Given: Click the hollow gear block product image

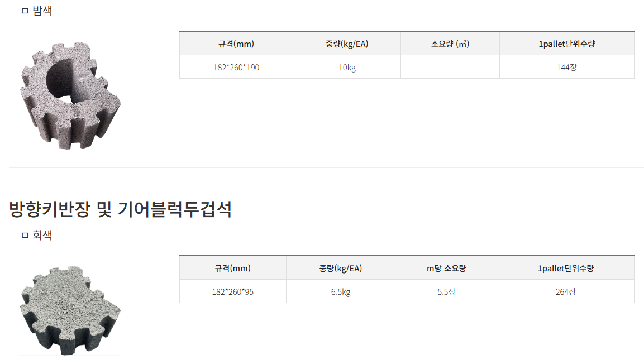Looking at the screenshot, I should click(70, 95).
